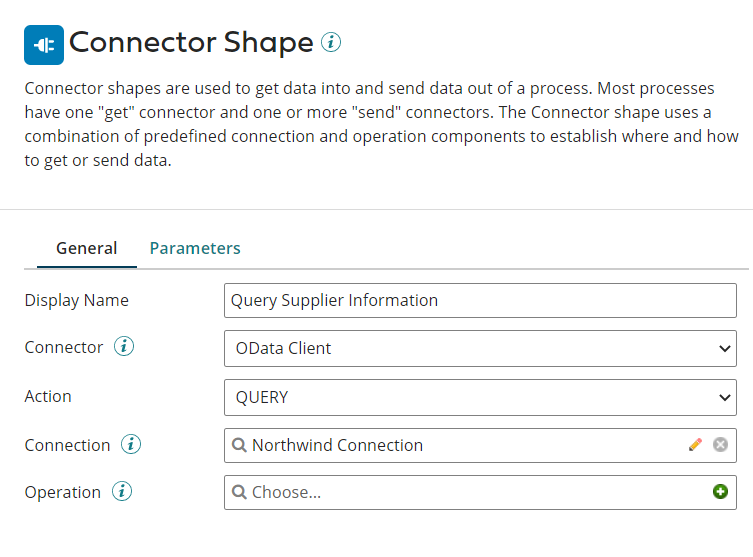This screenshot has height=557, width=753.
Task: Select the Northwind Connection text
Action: (x=337, y=445)
